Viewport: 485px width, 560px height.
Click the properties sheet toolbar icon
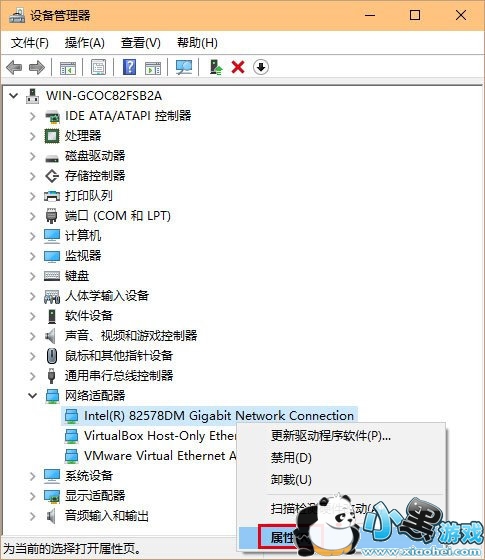coord(98,67)
